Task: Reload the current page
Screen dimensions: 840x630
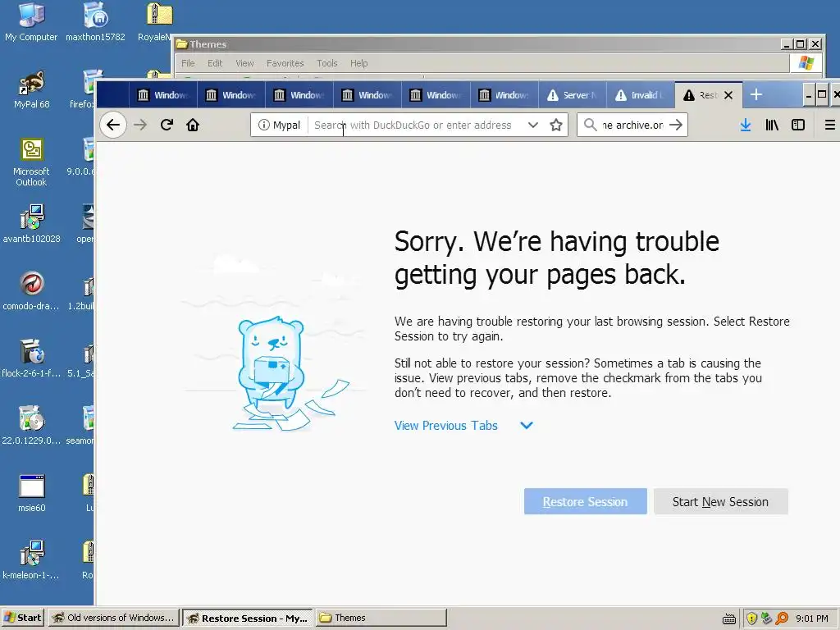Action: [x=167, y=125]
